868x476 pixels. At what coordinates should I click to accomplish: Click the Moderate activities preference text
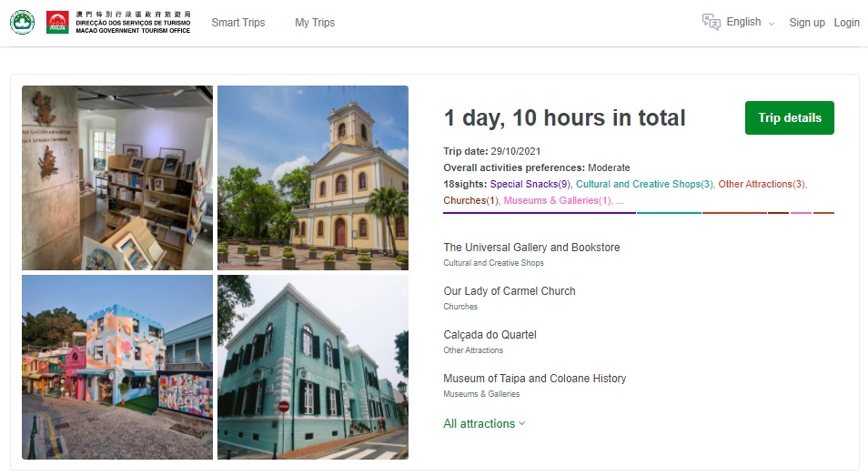(609, 167)
